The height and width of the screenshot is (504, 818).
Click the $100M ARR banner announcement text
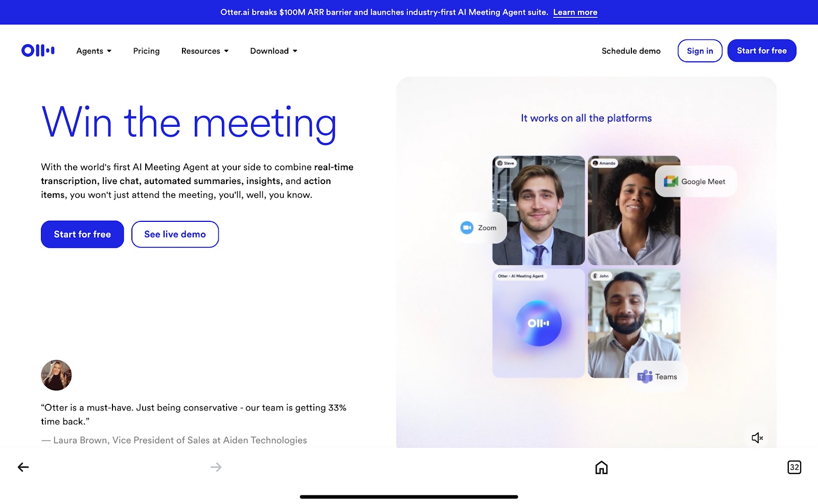click(x=384, y=12)
